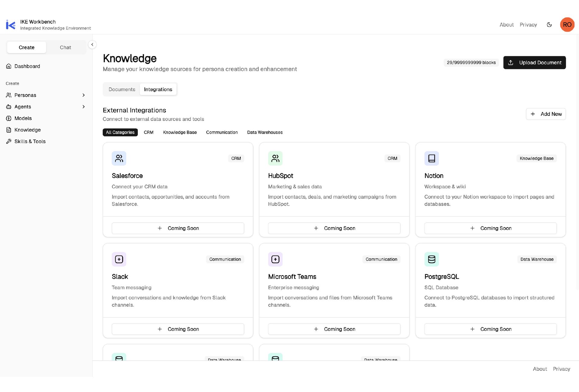Click the Personas people icon in sidebar
579x392 pixels.
coord(9,95)
